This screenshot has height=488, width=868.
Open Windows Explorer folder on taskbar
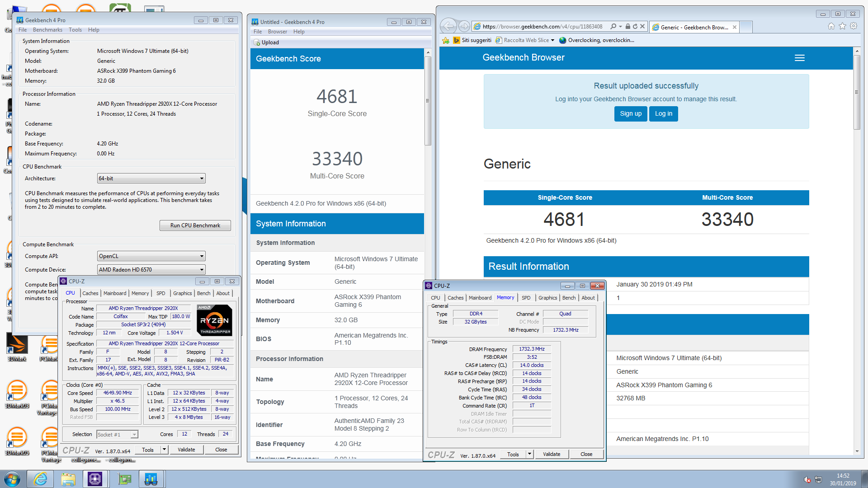click(x=68, y=479)
